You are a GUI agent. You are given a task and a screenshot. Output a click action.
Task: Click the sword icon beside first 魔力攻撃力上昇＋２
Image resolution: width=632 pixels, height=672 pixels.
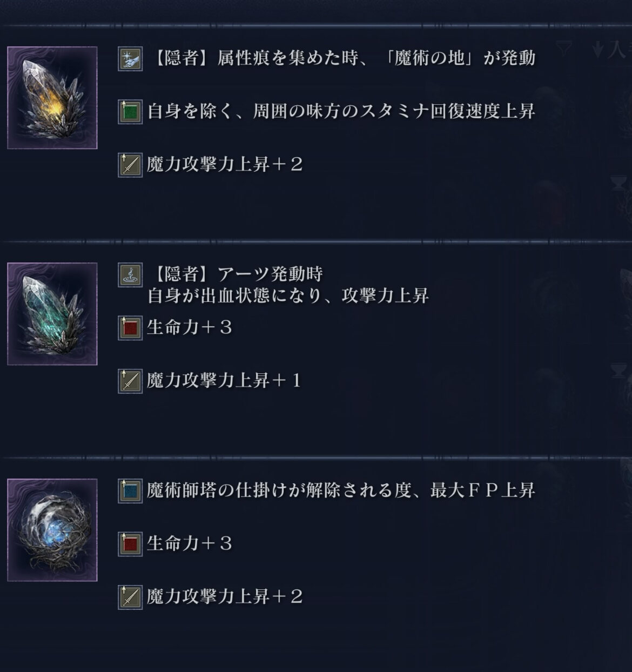tap(130, 165)
